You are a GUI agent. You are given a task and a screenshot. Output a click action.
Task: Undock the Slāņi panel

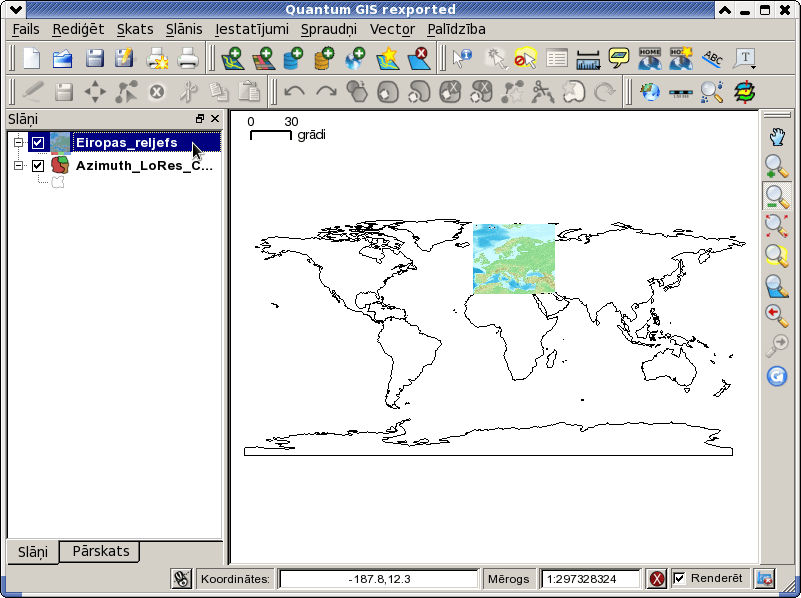(x=200, y=118)
